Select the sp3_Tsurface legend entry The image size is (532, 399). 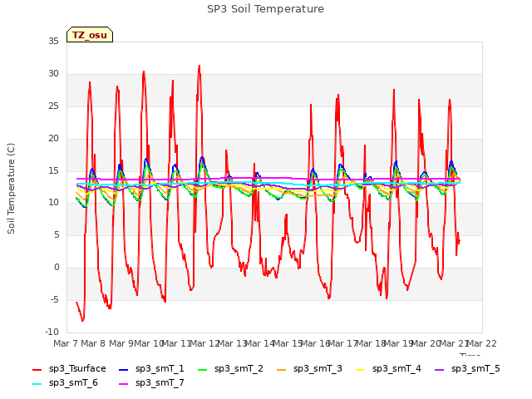[69, 368]
